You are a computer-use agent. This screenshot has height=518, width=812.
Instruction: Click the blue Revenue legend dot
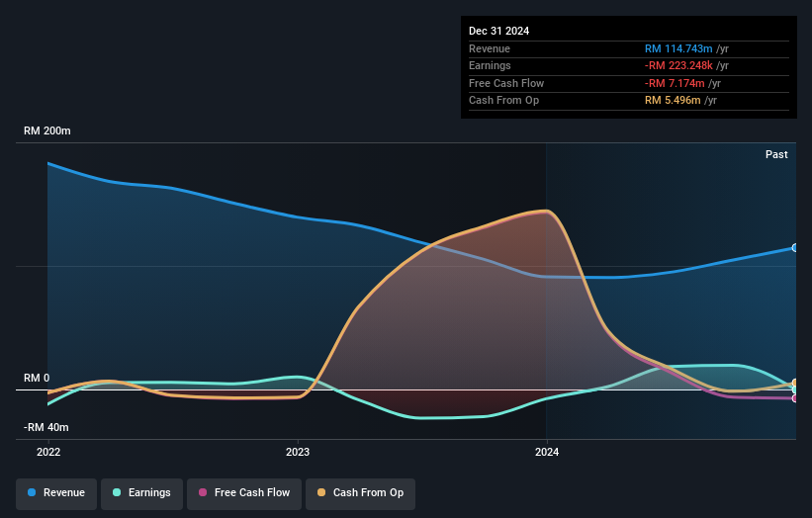[32, 492]
